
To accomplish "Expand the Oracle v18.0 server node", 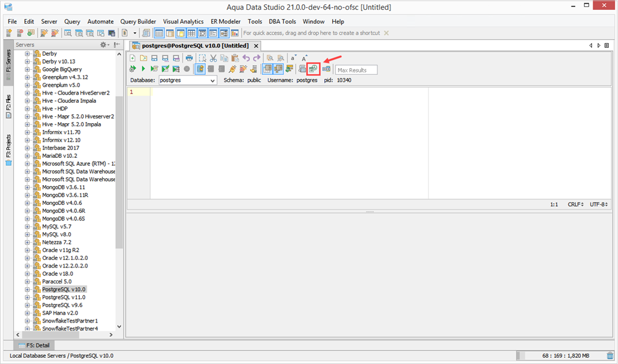I will 27,274.
